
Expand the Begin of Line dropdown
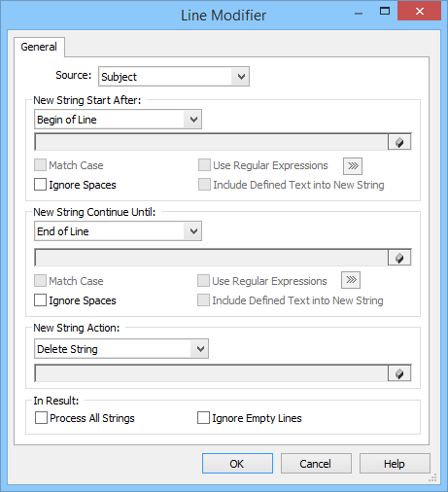(118, 120)
